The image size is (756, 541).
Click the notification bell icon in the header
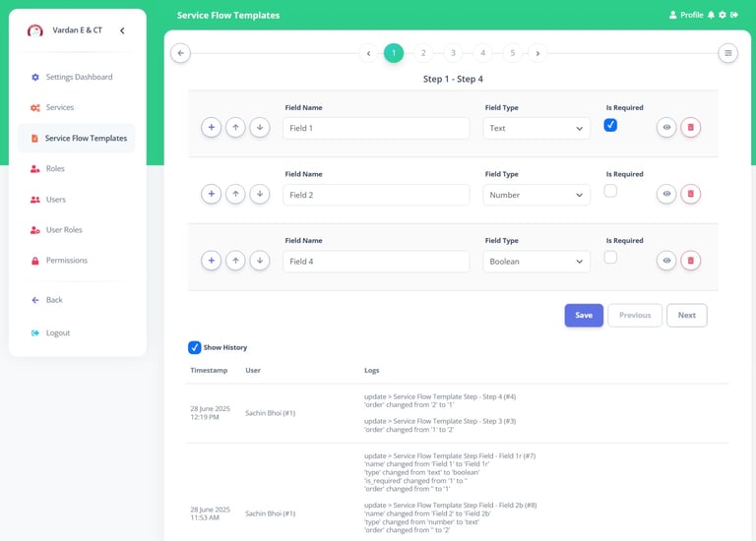click(711, 15)
